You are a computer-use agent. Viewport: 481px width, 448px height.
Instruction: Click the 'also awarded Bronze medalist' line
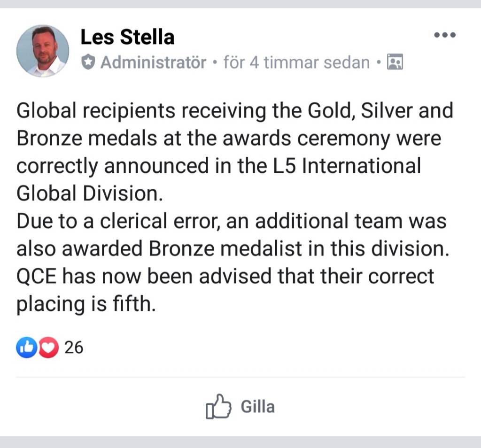233,249
